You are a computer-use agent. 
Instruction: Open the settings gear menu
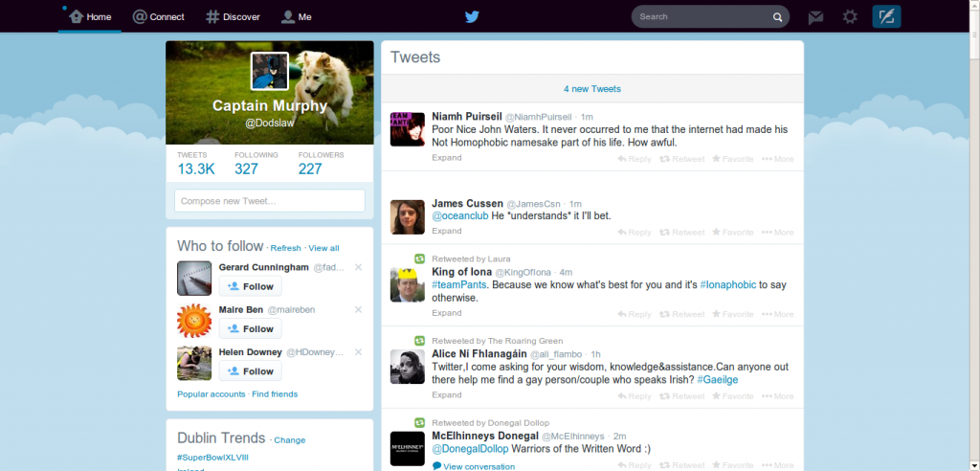pos(850,17)
